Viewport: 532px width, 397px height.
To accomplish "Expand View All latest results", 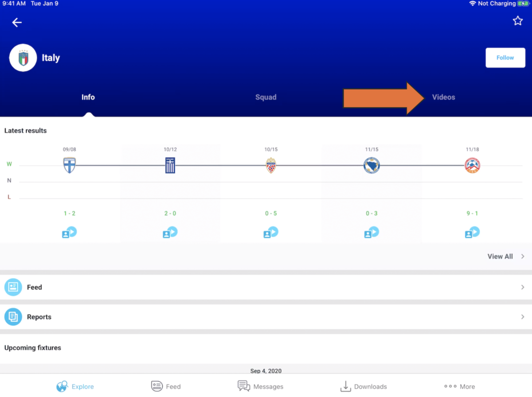I will (522, 256).
